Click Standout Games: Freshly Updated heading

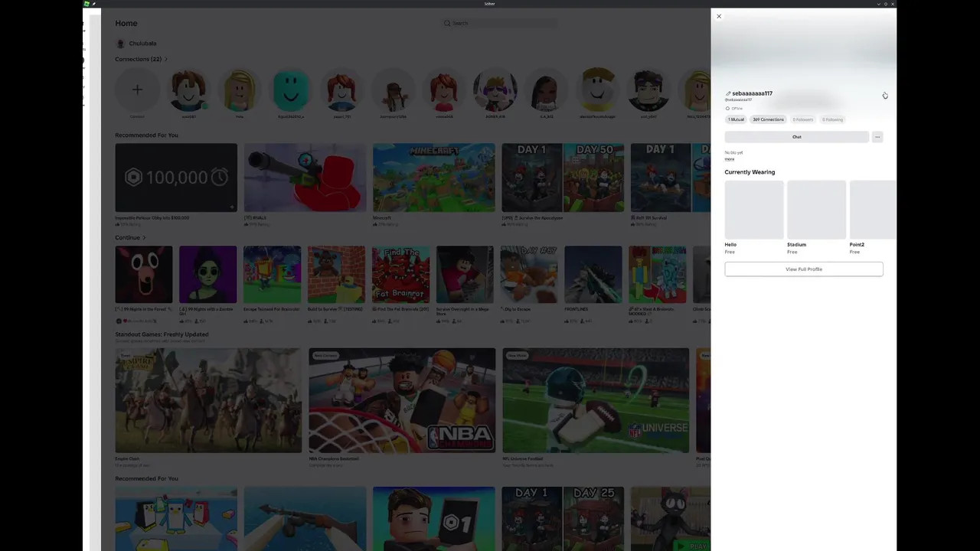pos(162,334)
